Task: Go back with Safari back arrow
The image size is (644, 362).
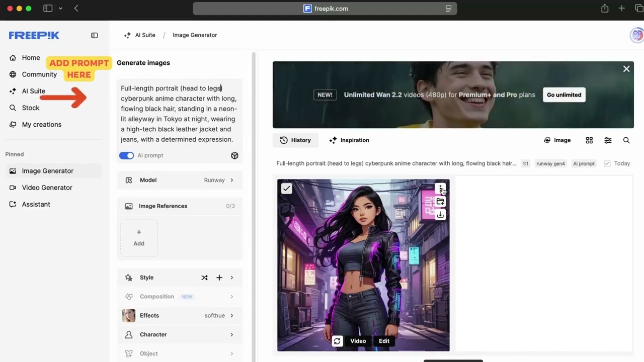Action: [x=76, y=9]
